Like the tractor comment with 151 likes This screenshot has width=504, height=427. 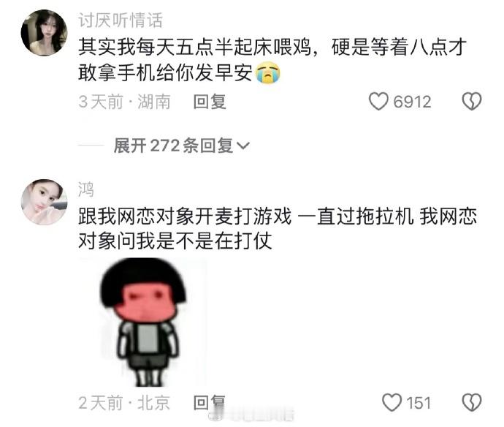point(392,402)
